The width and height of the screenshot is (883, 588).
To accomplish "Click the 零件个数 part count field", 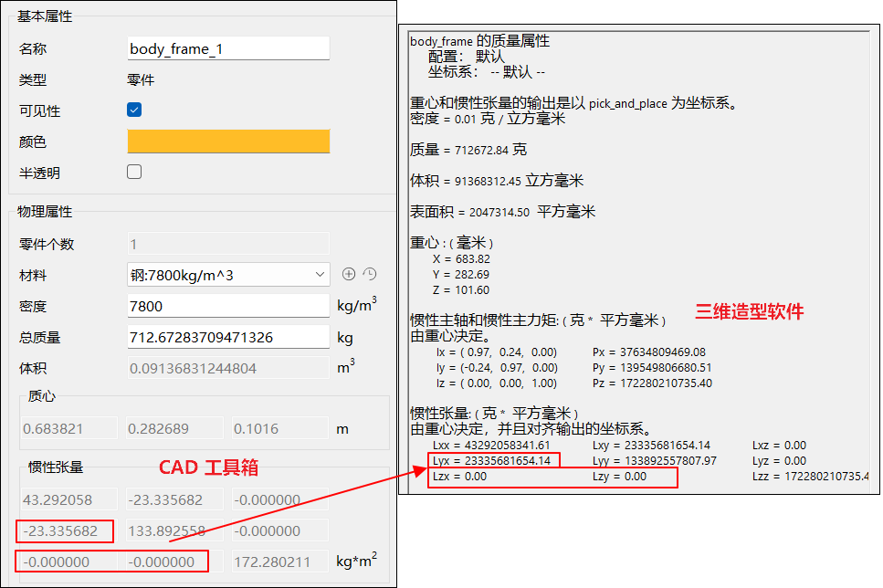I will (x=228, y=244).
